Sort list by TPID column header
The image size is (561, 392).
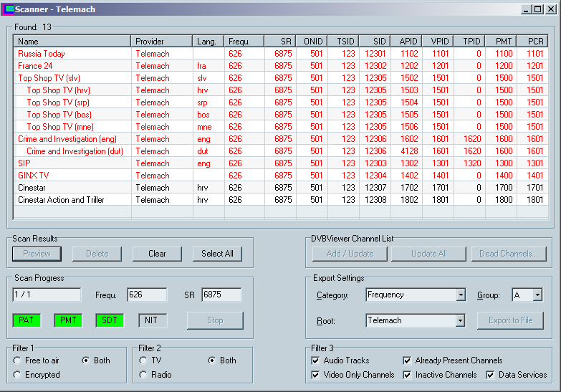coord(469,41)
